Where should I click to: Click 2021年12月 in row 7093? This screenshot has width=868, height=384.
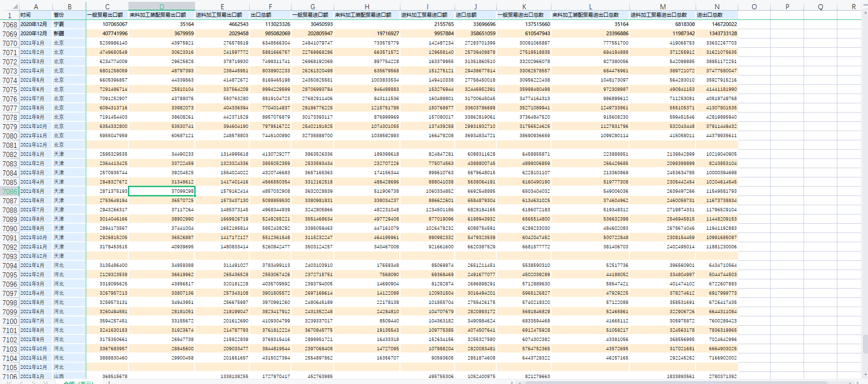click(36, 256)
